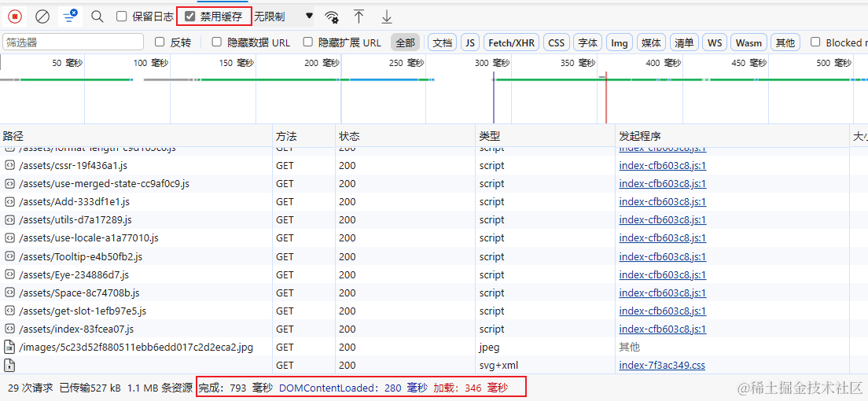The width and height of the screenshot is (868, 401).
Task: Select the CSS filter tab
Action: pos(556,42)
